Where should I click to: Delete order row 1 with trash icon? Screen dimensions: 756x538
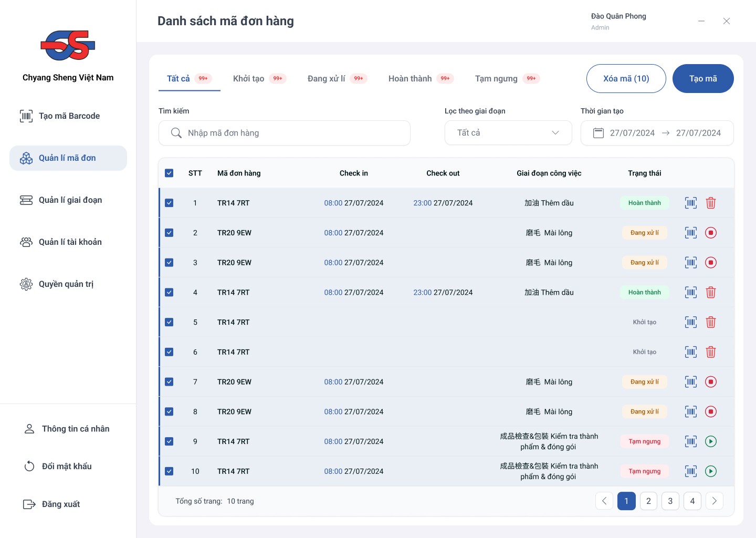click(x=711, y=203)
